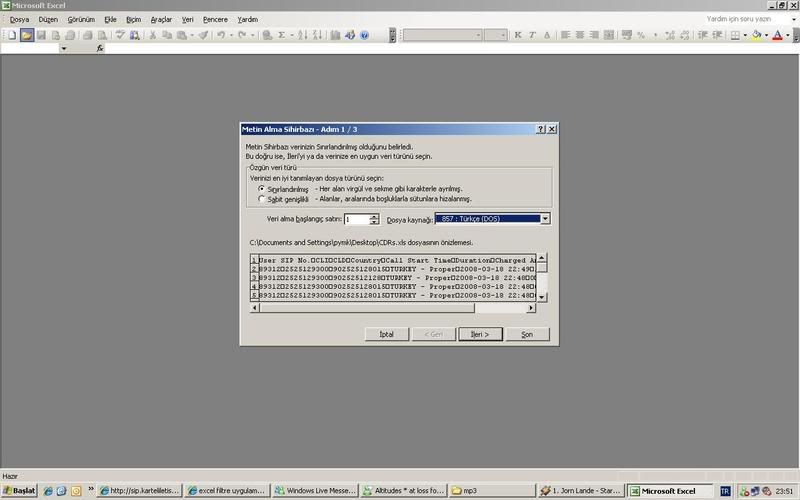Click the AutoSum sigma icon
800x500 pixels.
(x=281, y=35)
